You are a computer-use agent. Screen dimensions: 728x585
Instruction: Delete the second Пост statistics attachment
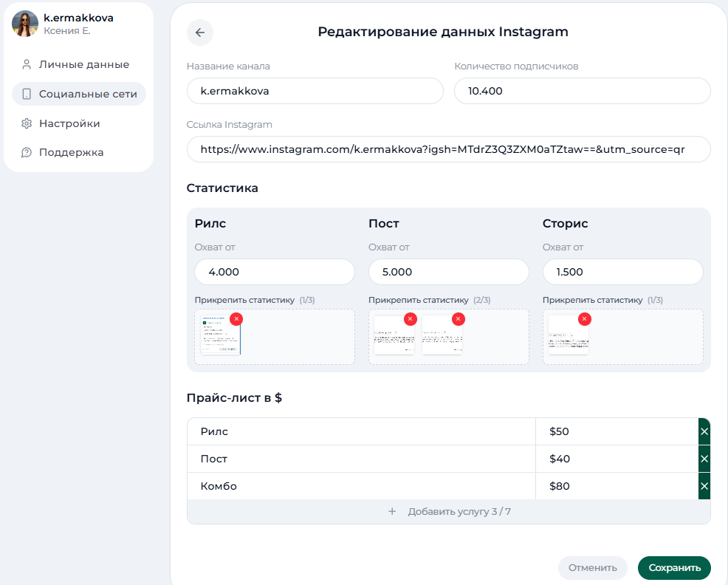tap(459, 319)
